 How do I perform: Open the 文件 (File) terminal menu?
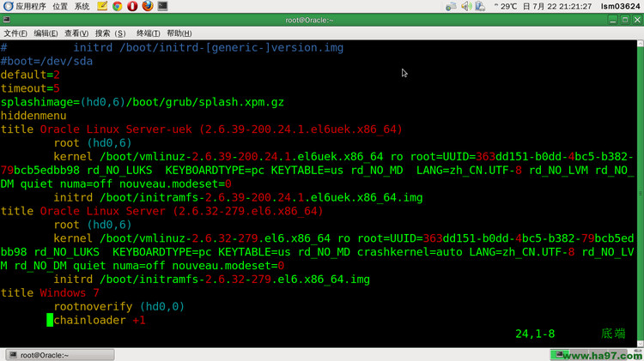pos(15,33)
